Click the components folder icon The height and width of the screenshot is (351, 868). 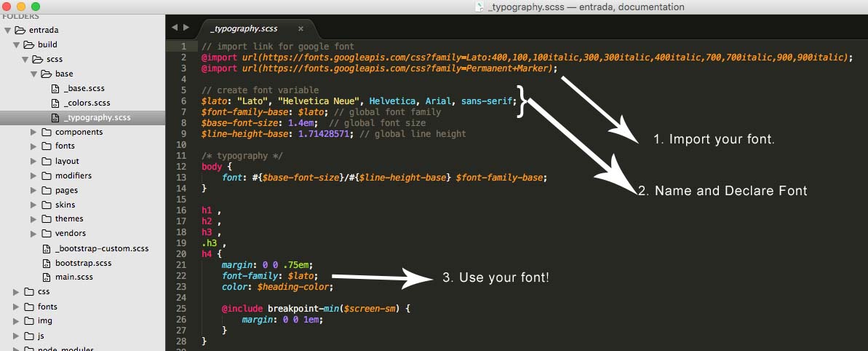[47, 132]
